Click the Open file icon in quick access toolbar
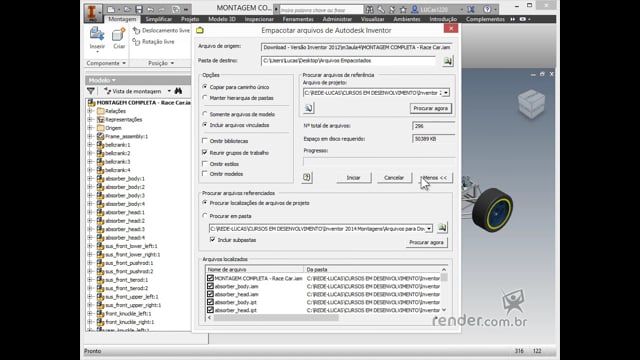 click(127, 9)
